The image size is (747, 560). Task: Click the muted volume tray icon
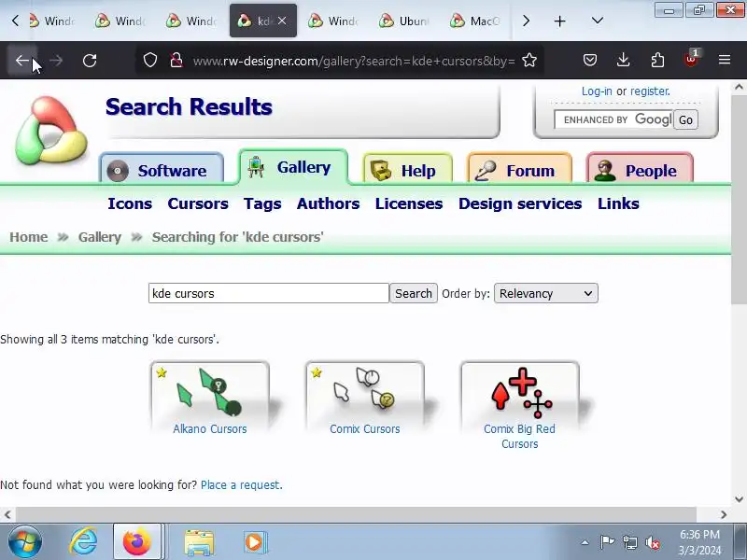[x=653, y=542]
